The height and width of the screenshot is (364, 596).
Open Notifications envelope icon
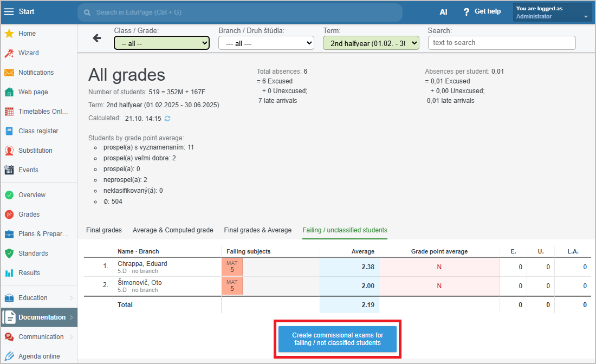pyautogui.click(x=9, y=73)
